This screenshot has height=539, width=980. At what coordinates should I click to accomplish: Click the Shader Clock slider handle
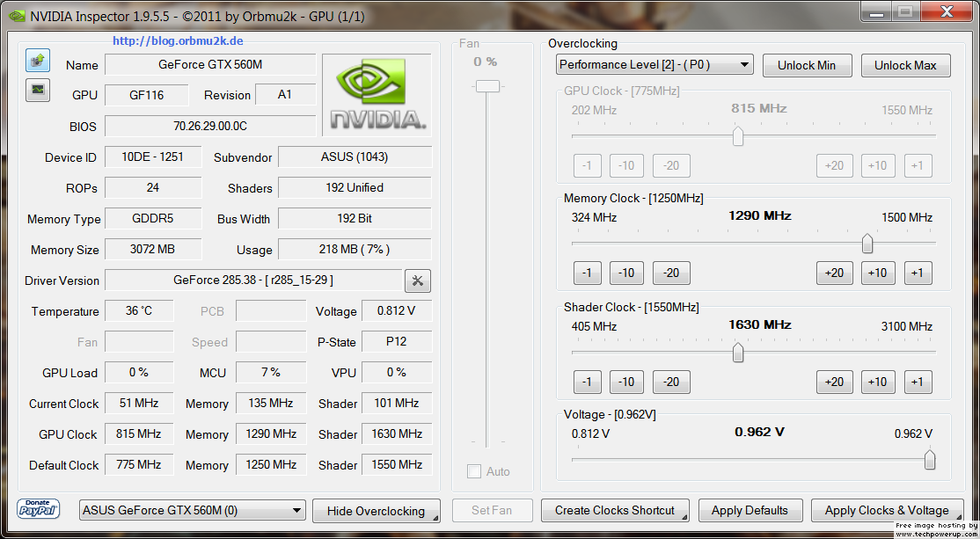pos(738,353)
